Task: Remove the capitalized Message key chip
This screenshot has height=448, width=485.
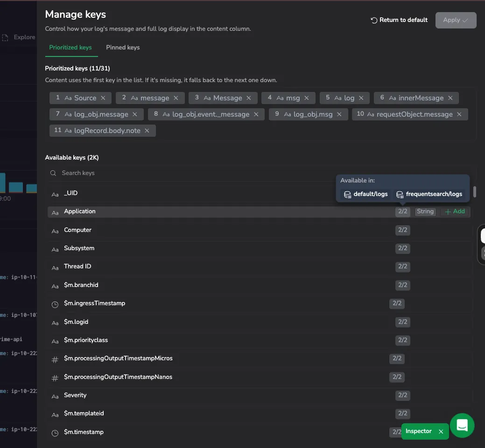Action: (249, 98)
